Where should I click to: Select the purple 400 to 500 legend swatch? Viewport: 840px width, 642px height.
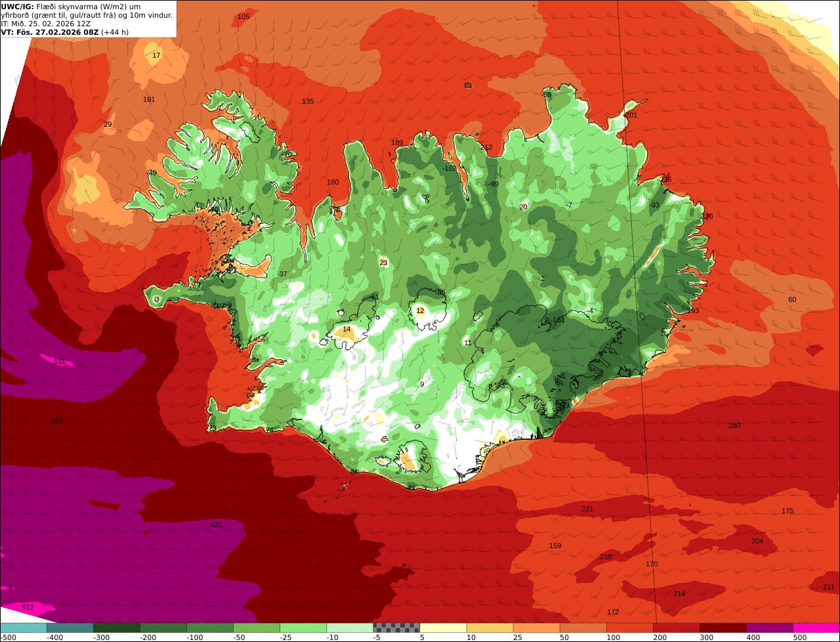click(769, 628)
